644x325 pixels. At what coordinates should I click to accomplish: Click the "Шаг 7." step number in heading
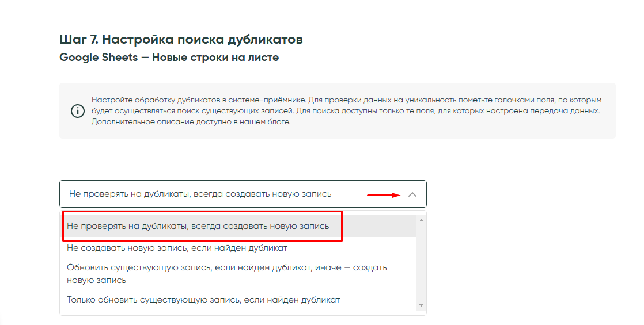(x=79, y=40)
